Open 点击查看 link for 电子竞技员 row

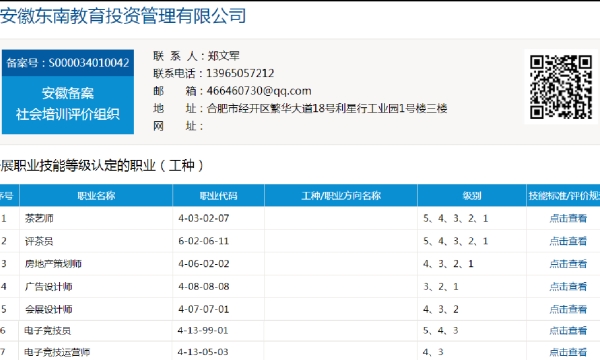(x=568, y=331)
